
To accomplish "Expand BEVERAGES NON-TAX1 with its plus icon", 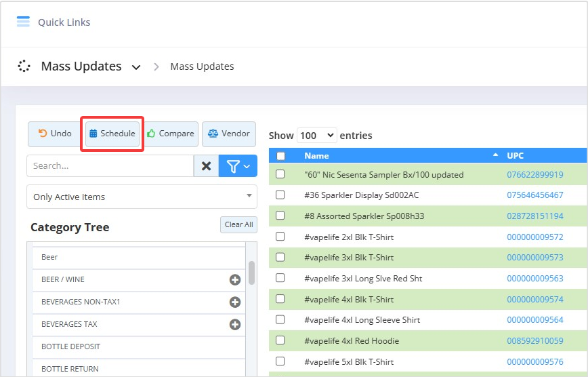I will (235, 302).
